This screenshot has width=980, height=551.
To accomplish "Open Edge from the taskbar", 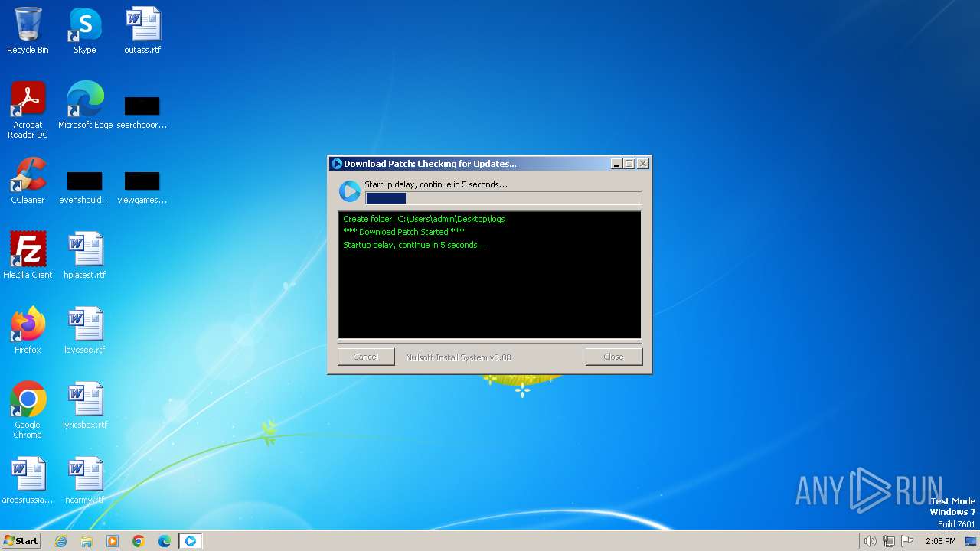I will [165, 541].
